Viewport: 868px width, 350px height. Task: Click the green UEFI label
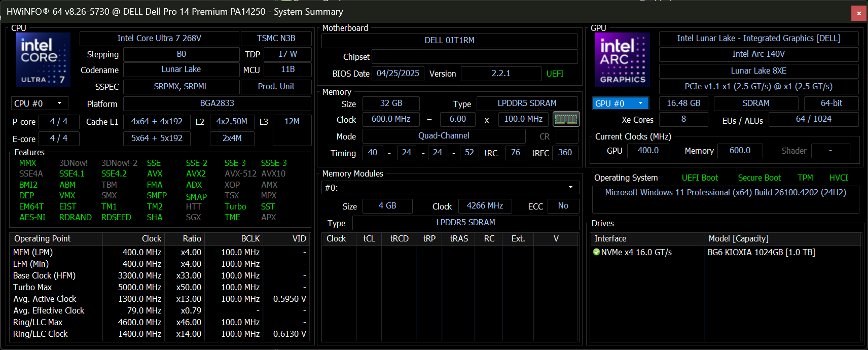point(555,74)
